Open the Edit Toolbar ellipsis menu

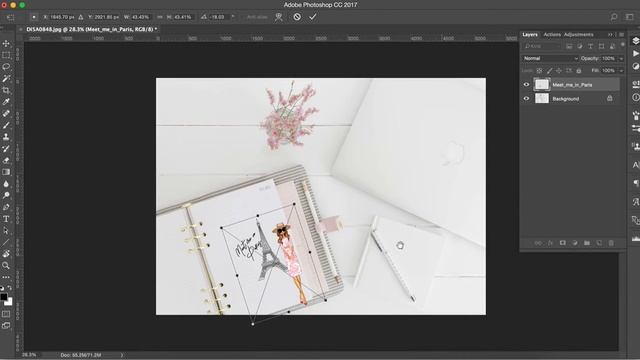point(6,277)
